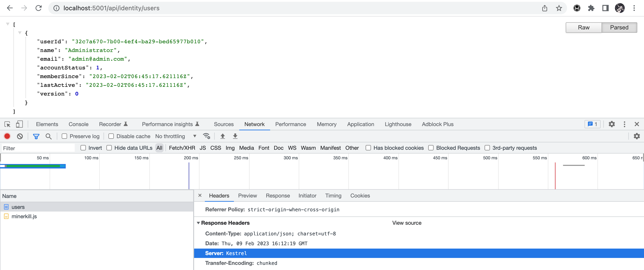Select the minerkill.js request
This screenshot has height=270, width=644.
coord(24,216)
